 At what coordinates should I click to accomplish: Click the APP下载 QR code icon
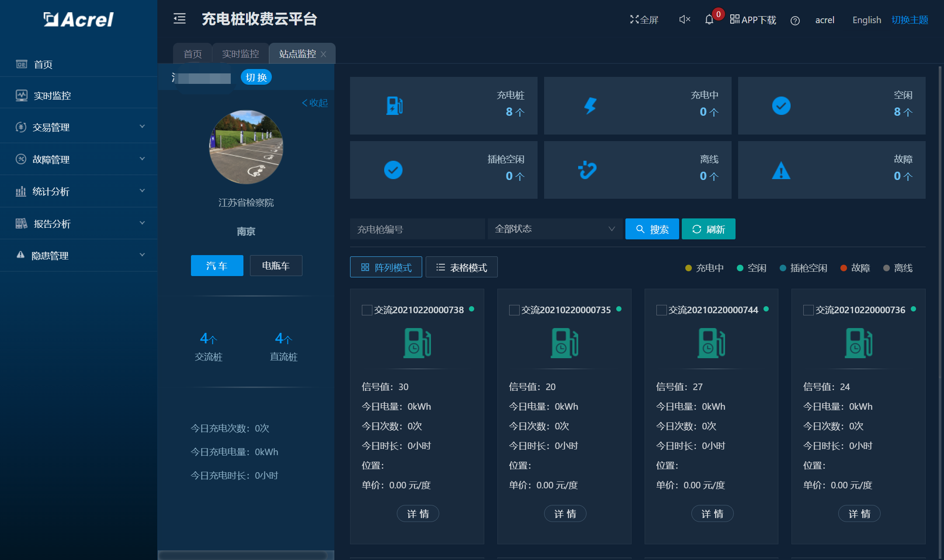tap(735, 19)
